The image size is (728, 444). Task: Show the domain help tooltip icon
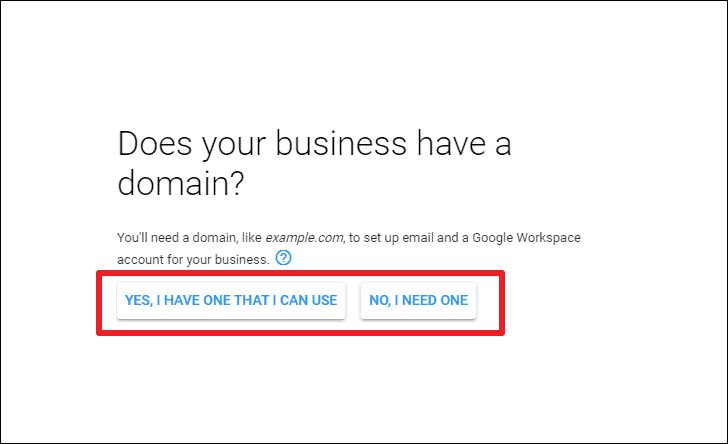click(283, 257)
